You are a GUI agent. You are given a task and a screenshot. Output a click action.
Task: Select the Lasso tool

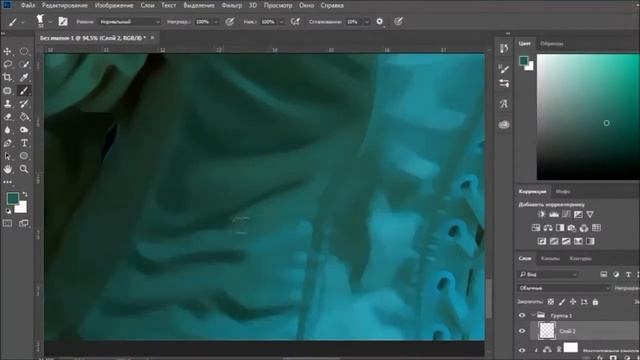click(7, 64)
